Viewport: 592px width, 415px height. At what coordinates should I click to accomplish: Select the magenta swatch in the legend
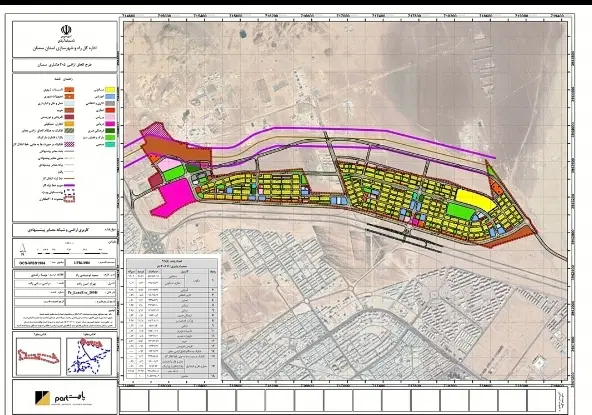[x=110, y=124]
